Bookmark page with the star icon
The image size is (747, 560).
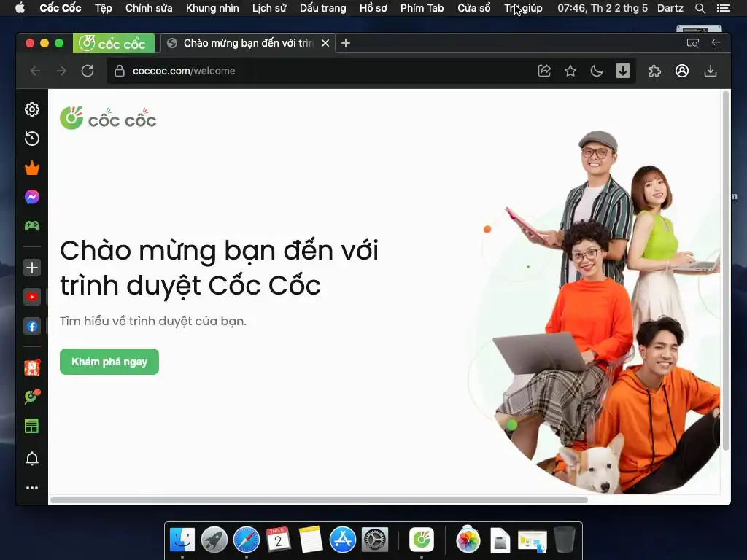570,71
